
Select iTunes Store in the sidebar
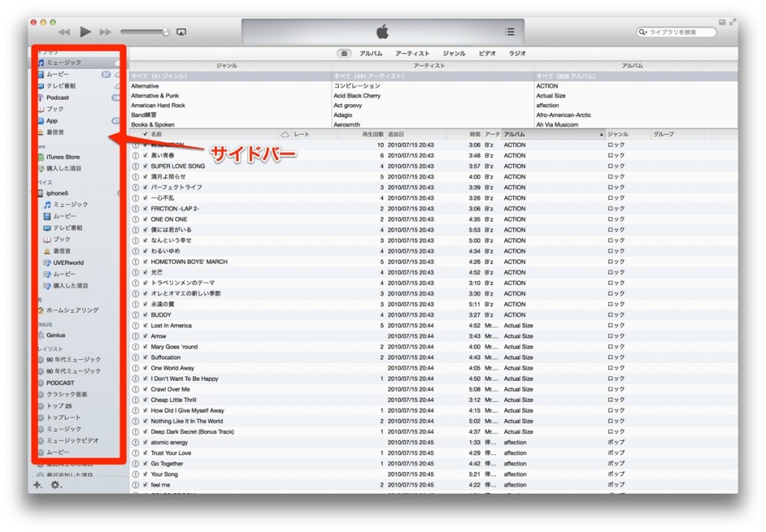pyautogui.click(x=62, y=157)
